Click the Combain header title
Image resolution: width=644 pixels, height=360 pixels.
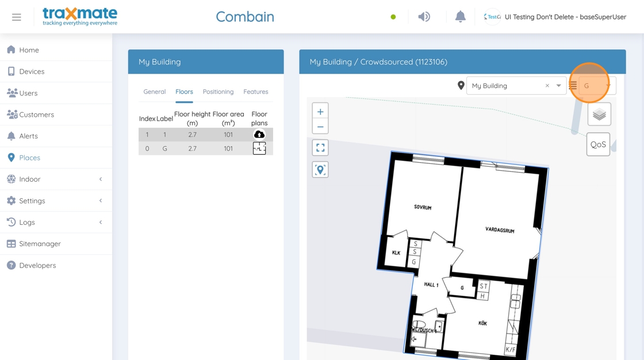click(245, 17)
